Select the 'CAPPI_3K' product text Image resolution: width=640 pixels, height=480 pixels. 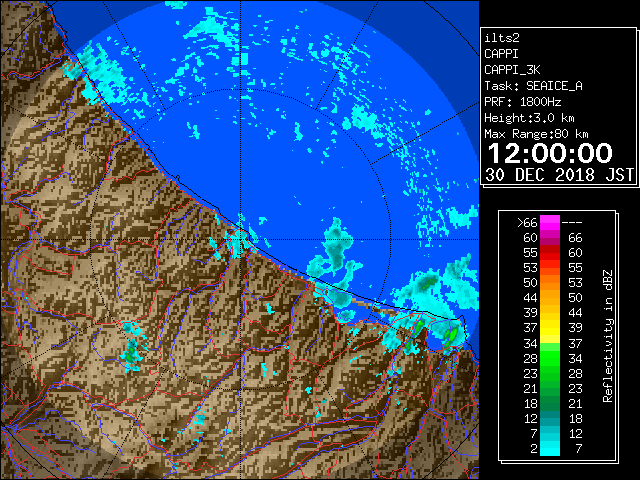512,70
